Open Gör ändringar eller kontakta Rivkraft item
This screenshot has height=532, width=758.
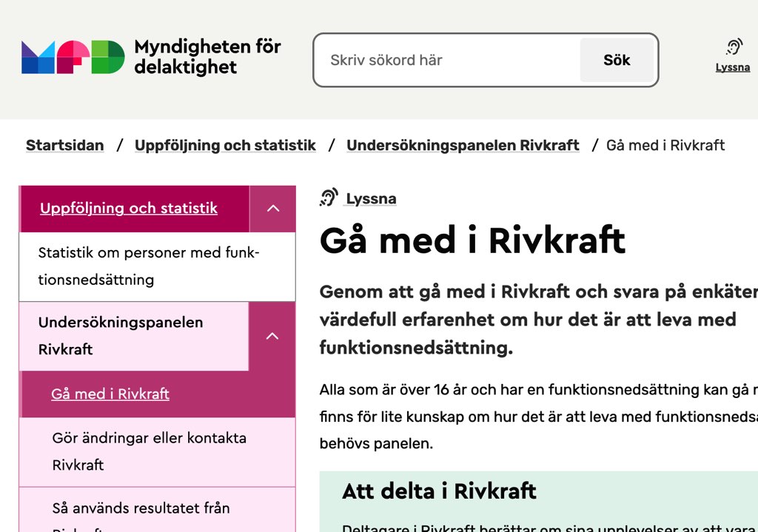point(157,451)
